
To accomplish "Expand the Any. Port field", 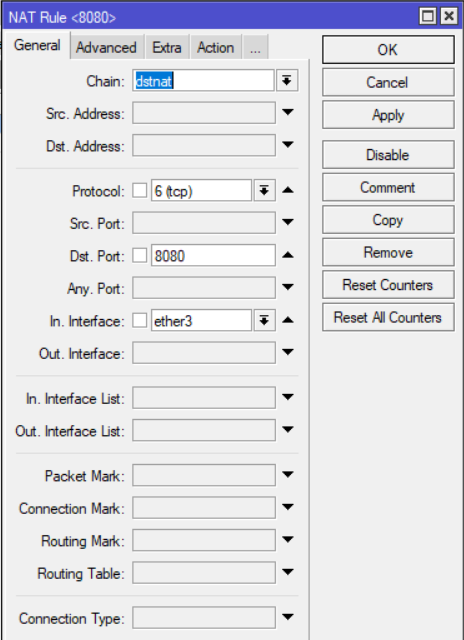I will coord(288,287).
